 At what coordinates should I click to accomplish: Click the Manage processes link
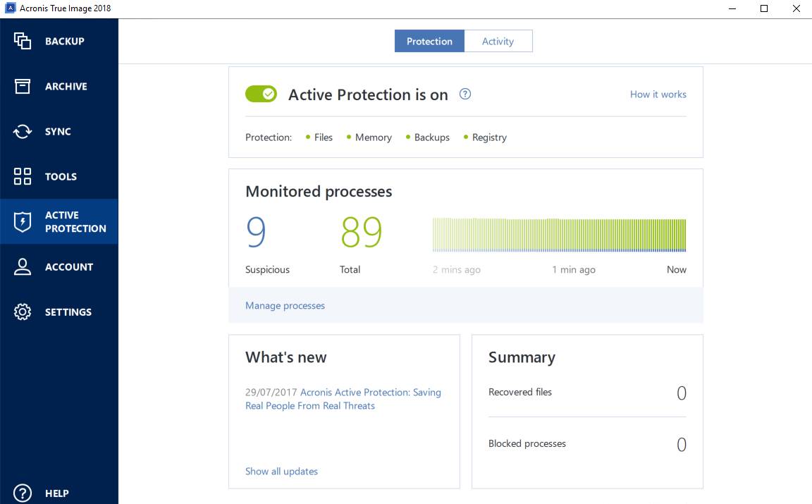pos(285,305)
